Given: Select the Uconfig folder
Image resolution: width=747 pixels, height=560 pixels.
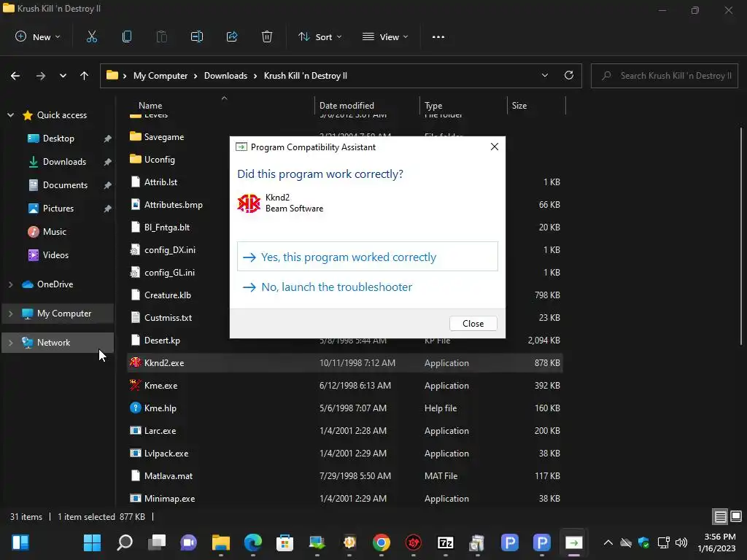Looking at the screenshot, I should point(160,160).
